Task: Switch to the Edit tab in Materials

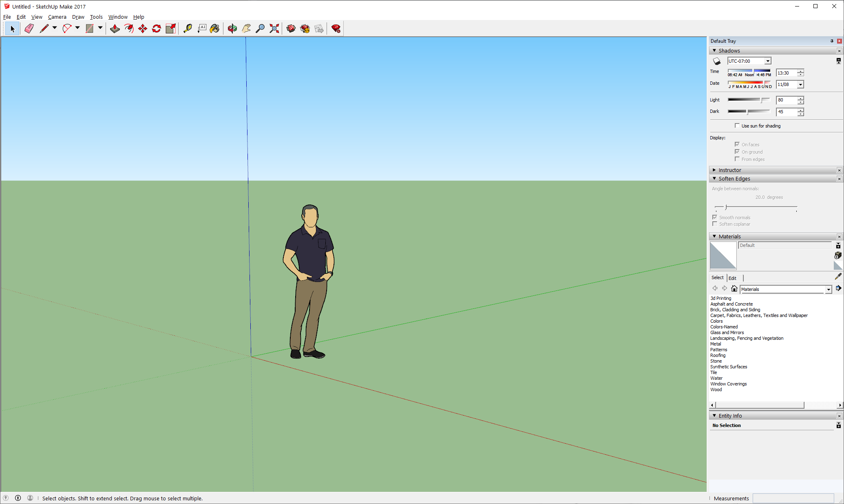Action: (x=732, y=278)
